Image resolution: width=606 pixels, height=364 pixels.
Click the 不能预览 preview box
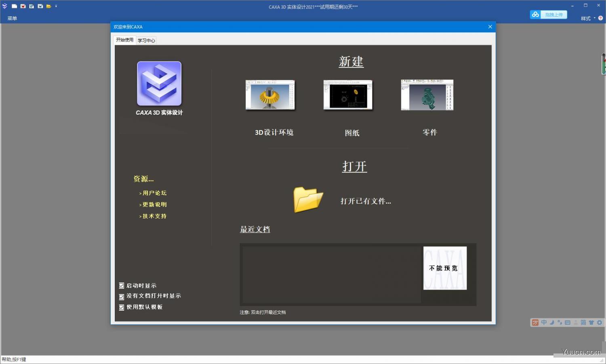pos(445,268)
